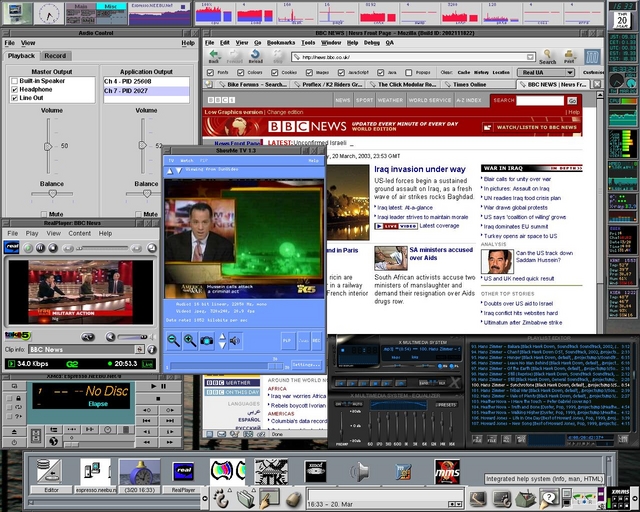Click the Print icon in Mozilla
This screenshot has height=512, width=640.
pyautogui.click(x=569, y=54)
